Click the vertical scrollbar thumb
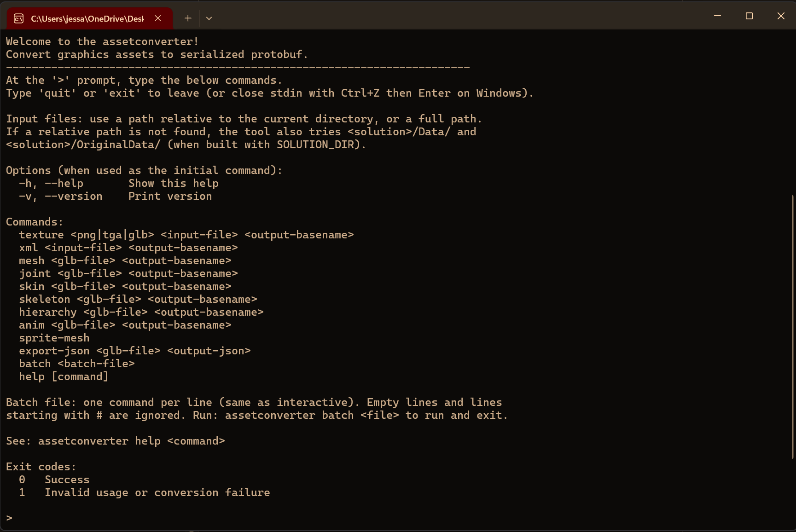 793,327
